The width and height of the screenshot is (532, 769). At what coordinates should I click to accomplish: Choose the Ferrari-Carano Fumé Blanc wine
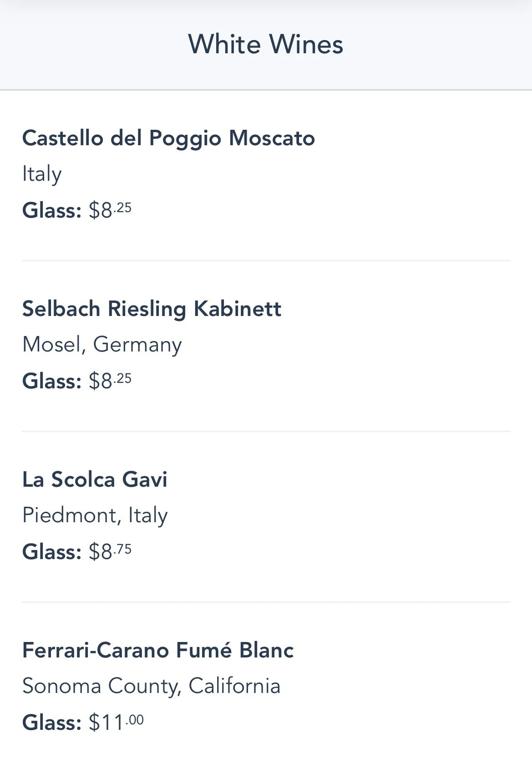(x=158, y=650)
